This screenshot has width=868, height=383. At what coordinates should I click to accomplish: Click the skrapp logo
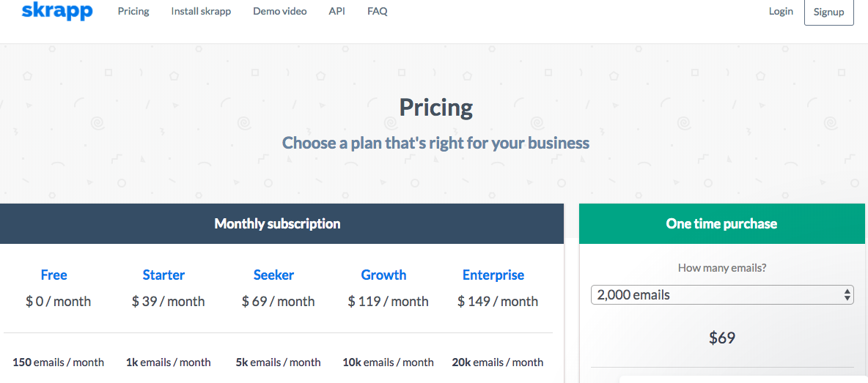pos(57,12)
